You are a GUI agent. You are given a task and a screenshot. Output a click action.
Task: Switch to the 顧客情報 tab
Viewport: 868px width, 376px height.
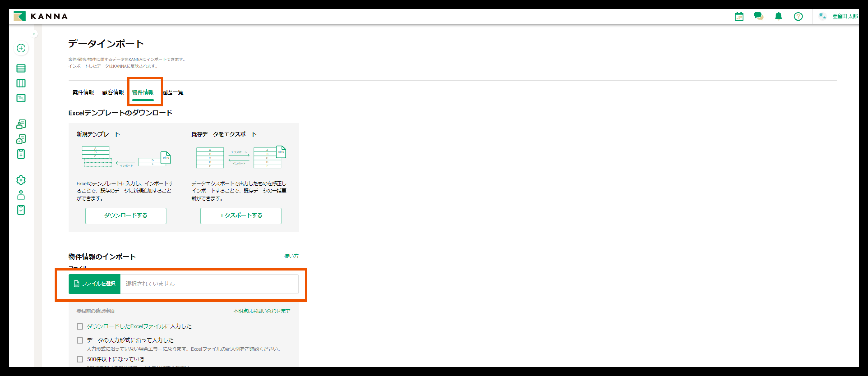[113, 92]
